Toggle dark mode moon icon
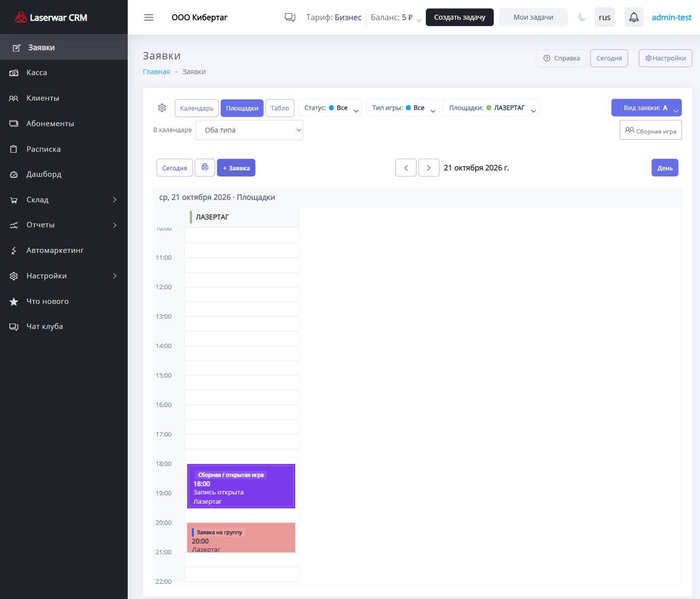The image size is (700, 599). tap(582, 17)
